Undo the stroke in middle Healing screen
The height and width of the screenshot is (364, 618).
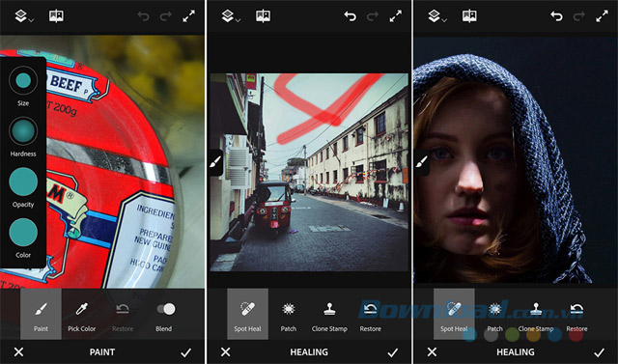350,16
